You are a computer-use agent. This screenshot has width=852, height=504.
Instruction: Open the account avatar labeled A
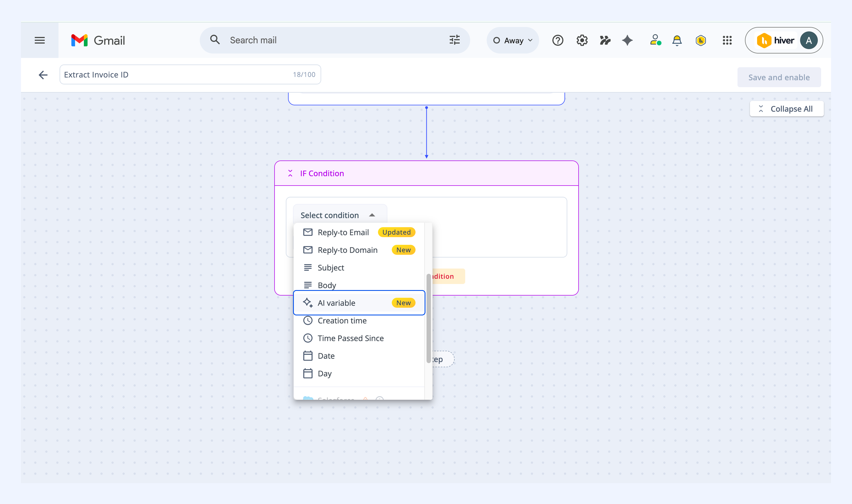click(x=808, y=41)
